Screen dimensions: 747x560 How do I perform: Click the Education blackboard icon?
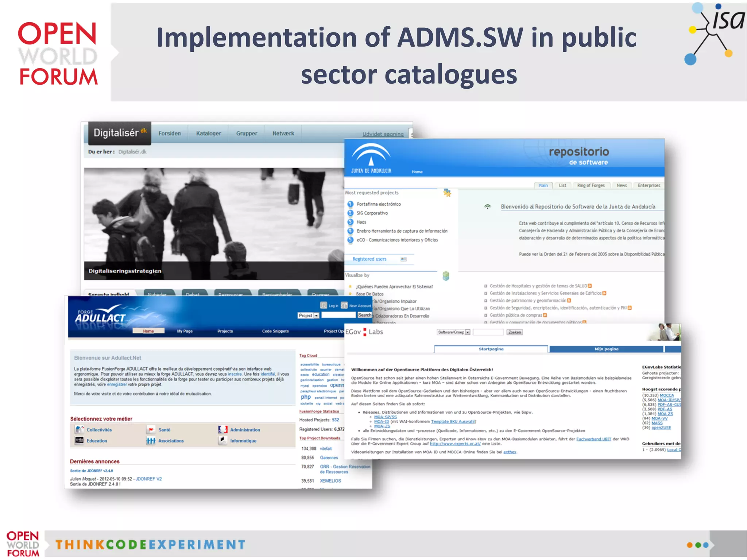pyautogui.click(x=79, y=440)
